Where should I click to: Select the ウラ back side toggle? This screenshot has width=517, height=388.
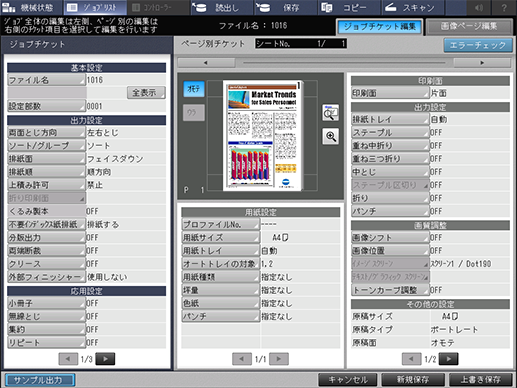coord(194,113)
